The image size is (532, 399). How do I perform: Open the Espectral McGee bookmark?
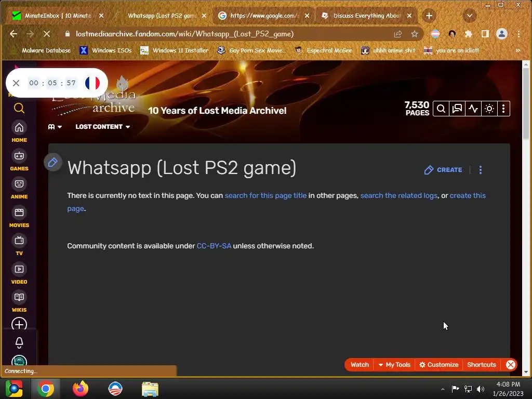pos(324,50)
